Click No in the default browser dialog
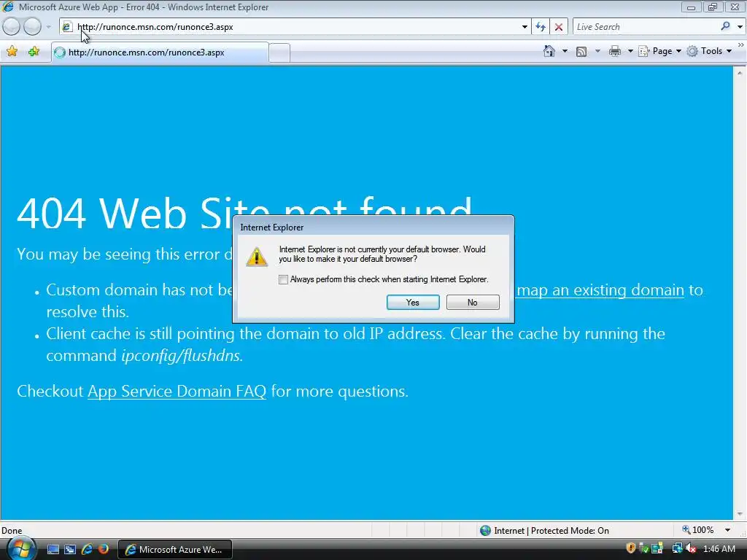The image size is (747, 560). pyautogui.click(x=473, y=303)
